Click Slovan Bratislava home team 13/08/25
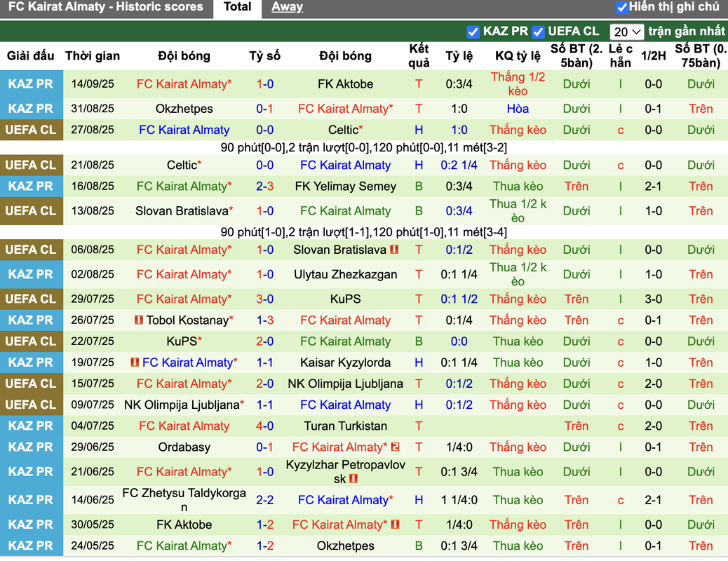 tap(184, 211)
